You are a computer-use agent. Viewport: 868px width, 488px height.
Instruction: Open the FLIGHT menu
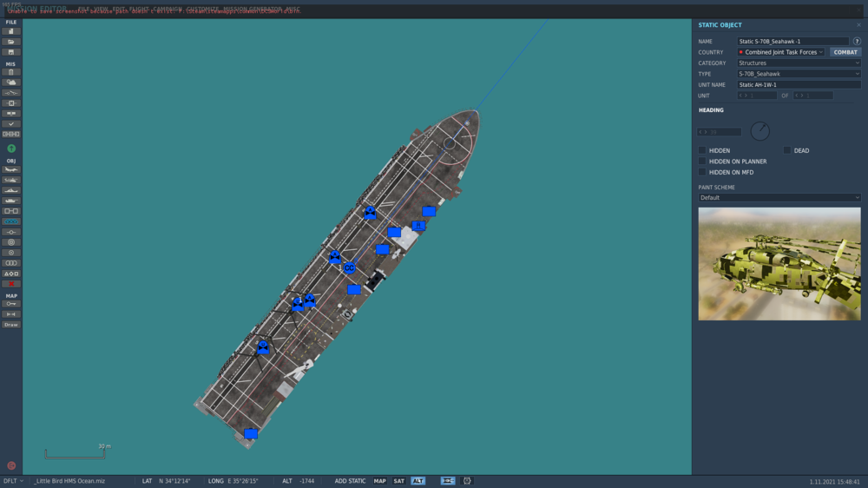point(138,9)
